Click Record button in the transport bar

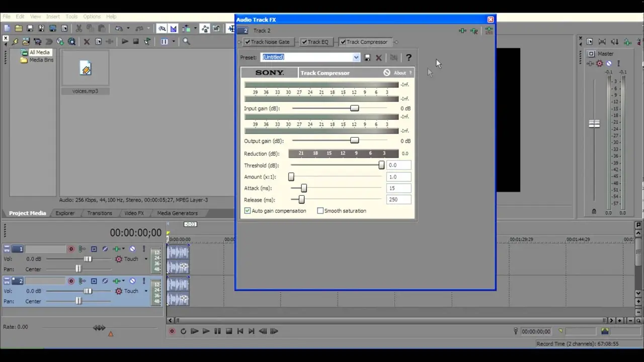pyautogui.click(x=172, y=331)
